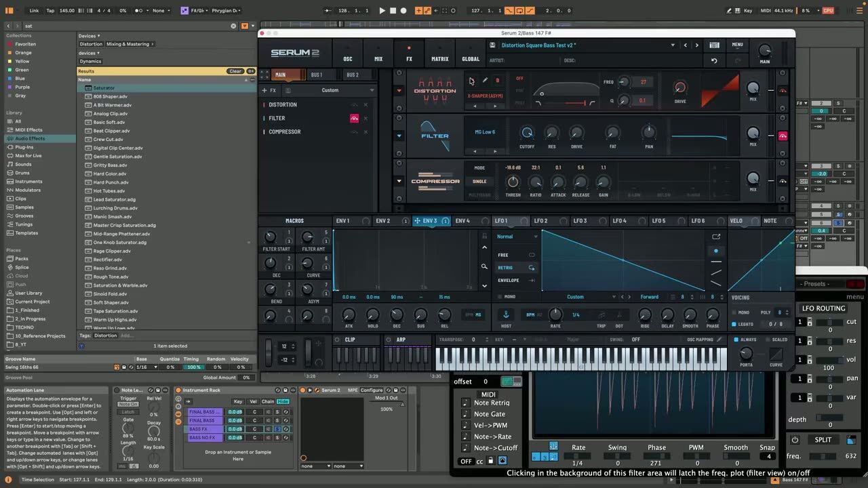Switch to the MIX tab in Serum
868x488 pixels.
coord(378,54)
